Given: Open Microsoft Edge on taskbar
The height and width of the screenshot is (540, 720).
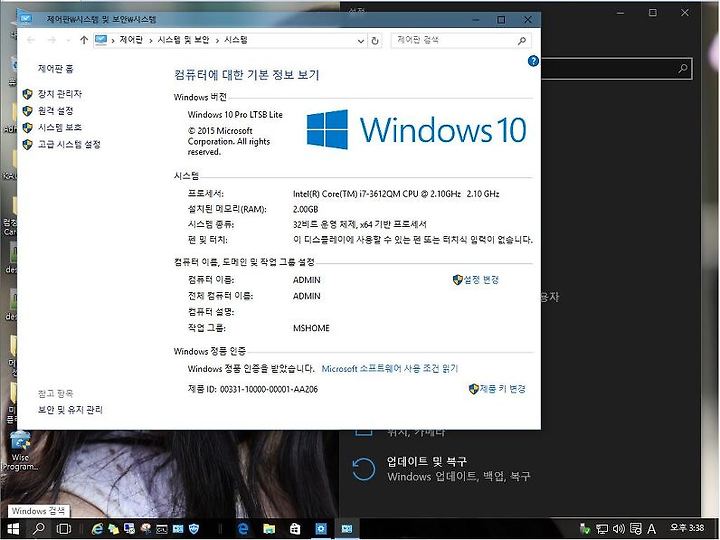Looking at the screenshot, I should (242, 529).
